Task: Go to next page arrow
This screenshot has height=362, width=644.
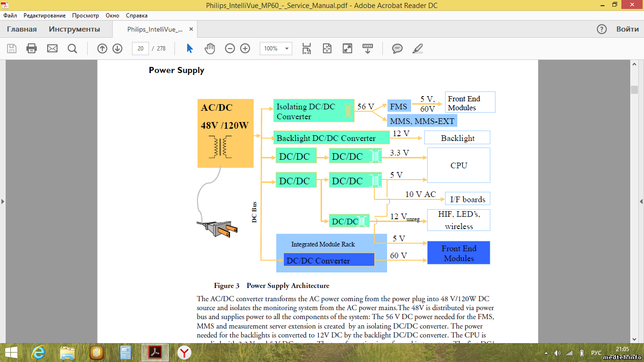Action: click(x=117, y=49)
